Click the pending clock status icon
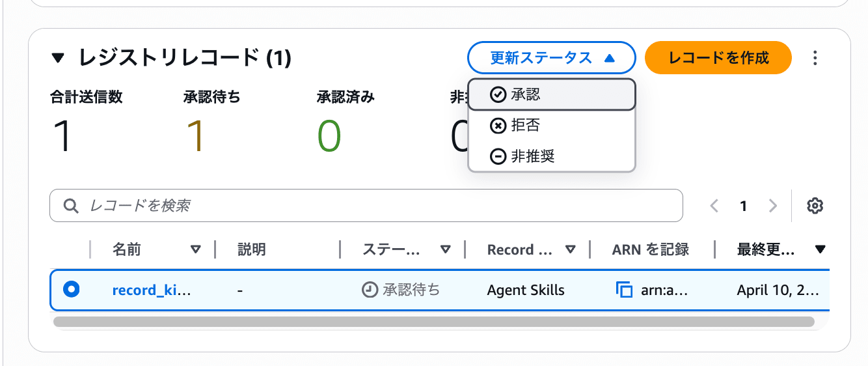 click(x=370, y=290)
